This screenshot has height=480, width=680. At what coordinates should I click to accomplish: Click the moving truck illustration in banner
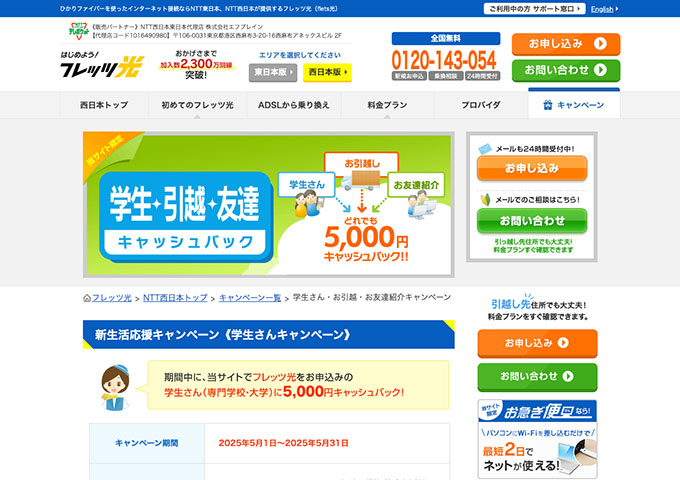[x=361, y=181]
